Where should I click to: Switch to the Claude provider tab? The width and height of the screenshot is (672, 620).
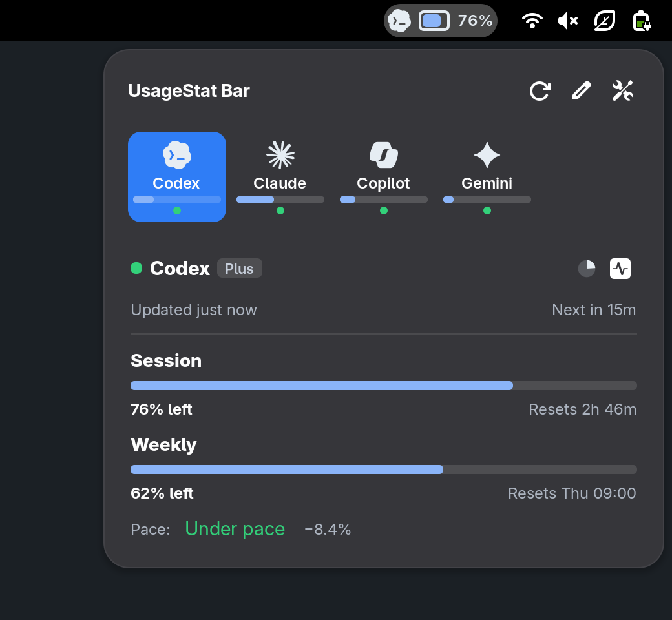(280, 176)
